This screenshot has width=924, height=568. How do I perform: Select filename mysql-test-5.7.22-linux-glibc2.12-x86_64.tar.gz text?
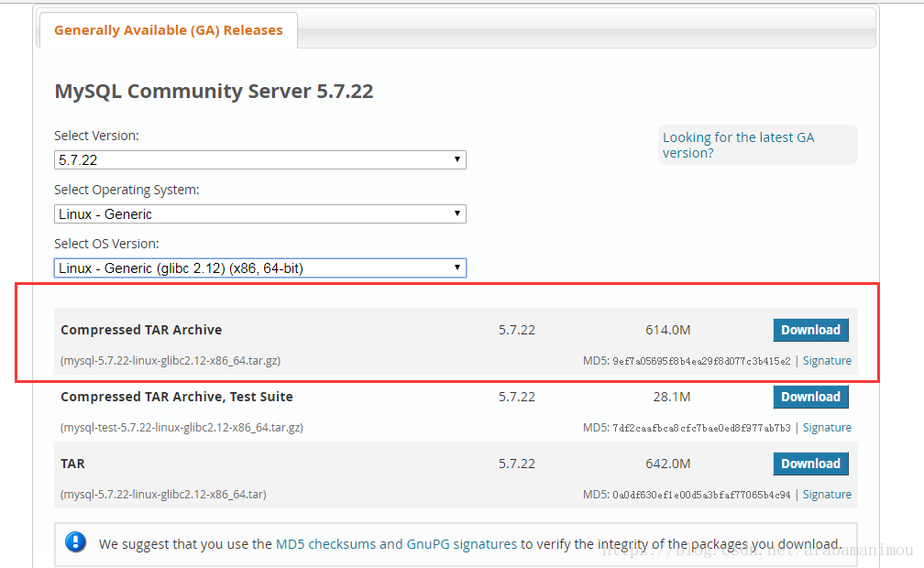tap(181, 427)
